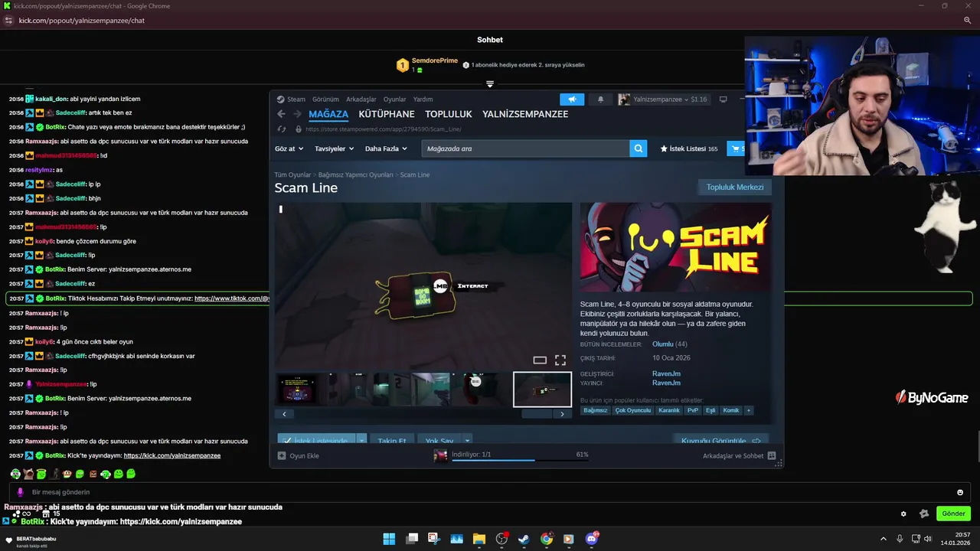The image size is (980, 551).
Task: Collapse the pinned chat banner arrow
Action: pyautogui.click(x=490, y=84)
